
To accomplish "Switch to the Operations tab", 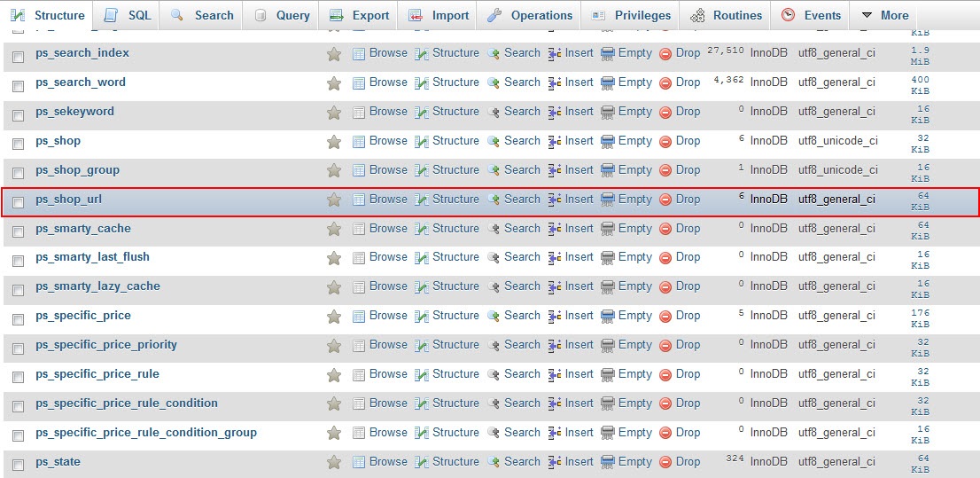I will tap(530, 15).
